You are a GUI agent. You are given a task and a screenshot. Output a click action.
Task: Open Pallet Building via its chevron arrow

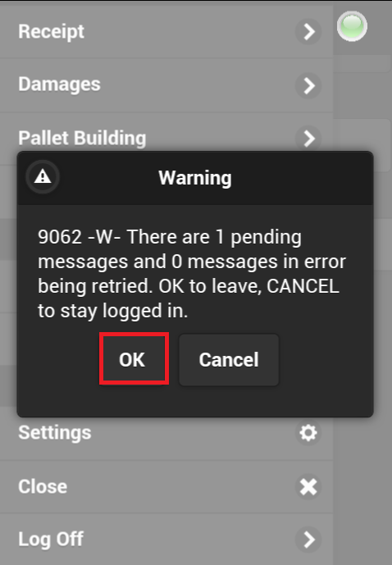tap(308, 139)
